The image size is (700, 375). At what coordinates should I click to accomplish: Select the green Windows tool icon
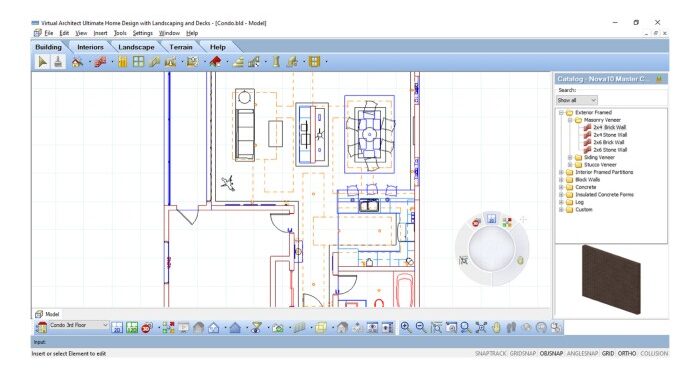(139, 62)
